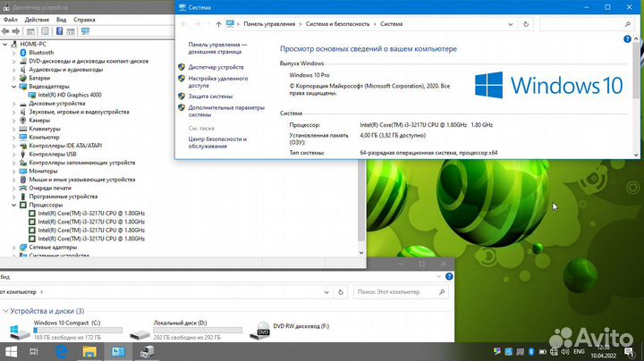Click Система и безопасность in breadcrumb
The width and height of the screenshot is (644, 361).
[x=337, y=24]
